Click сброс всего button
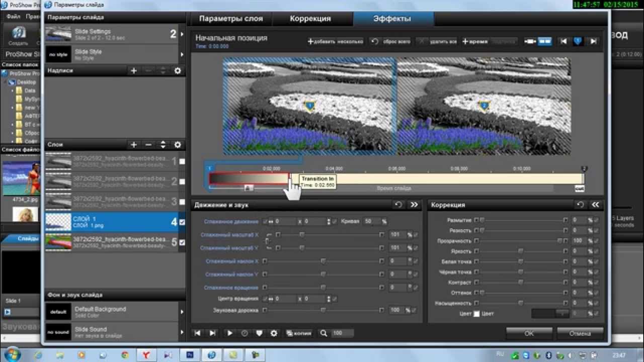This screenshot has height=362, width=644. tap(391, 42)
